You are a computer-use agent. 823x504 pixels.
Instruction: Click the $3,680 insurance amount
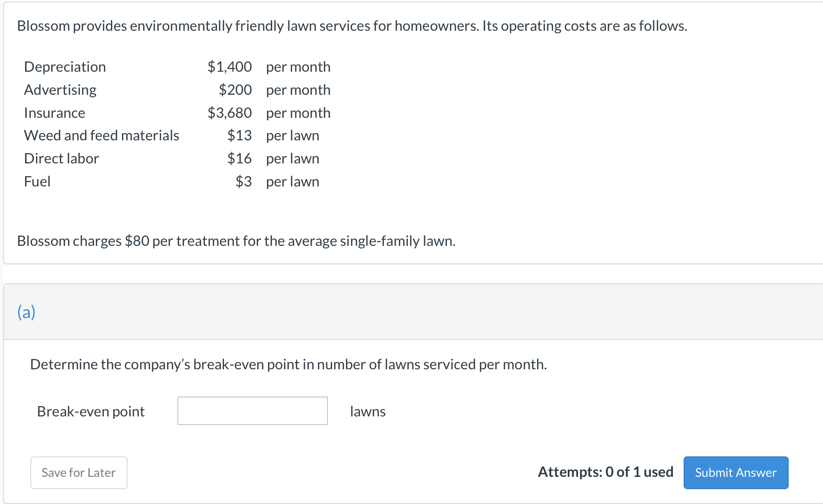pos(230,113)
